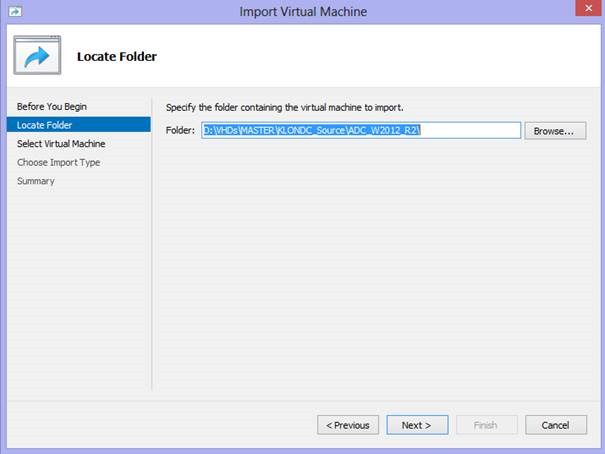The image size is (605, 454).
Task: Select the Choose Import Type step
Action: 58,162
